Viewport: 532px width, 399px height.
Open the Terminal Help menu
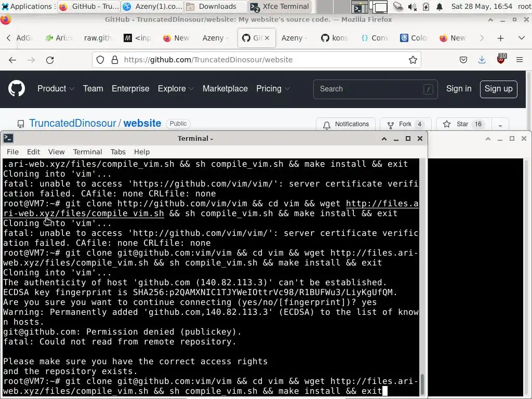[142, 152]
